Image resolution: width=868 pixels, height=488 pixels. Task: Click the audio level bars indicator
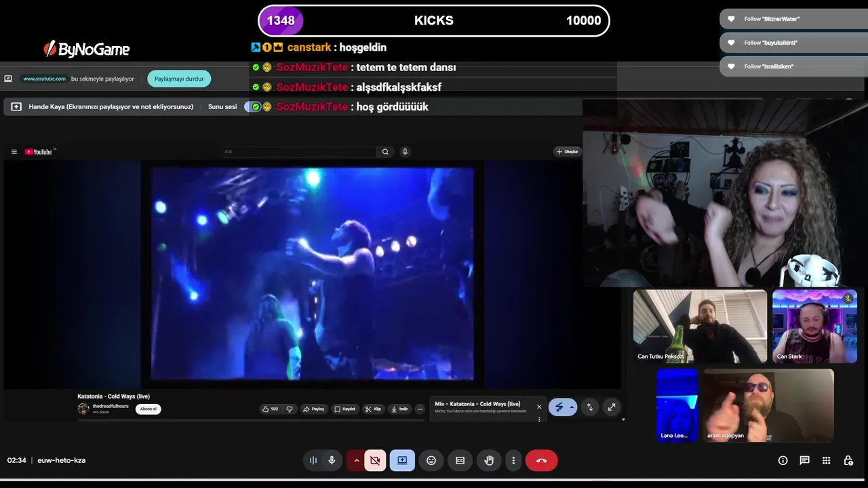(313, 460)
